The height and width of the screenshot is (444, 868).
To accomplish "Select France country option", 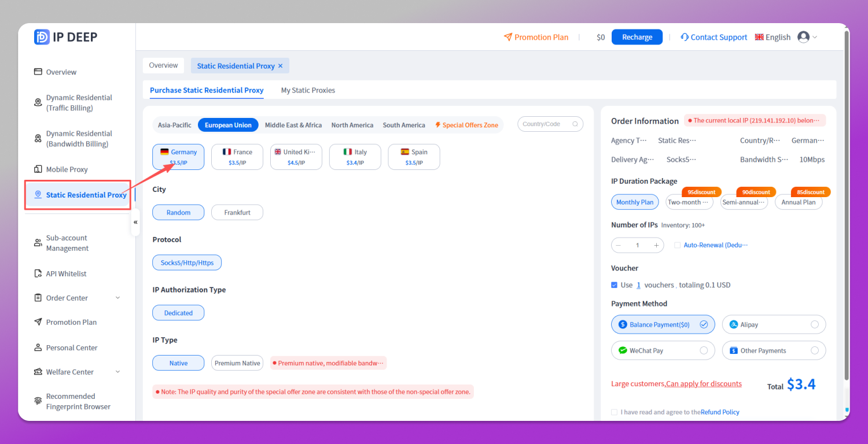I will (x=237, y=157).
